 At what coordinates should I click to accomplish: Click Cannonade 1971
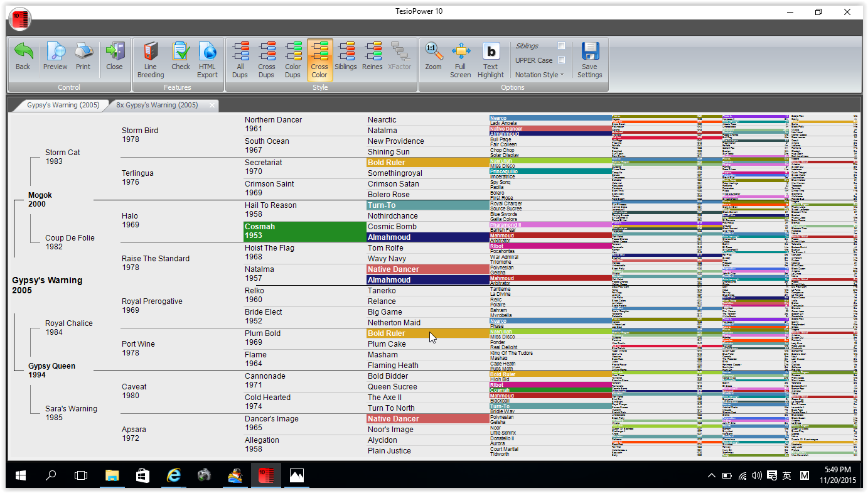click(265, 381)
